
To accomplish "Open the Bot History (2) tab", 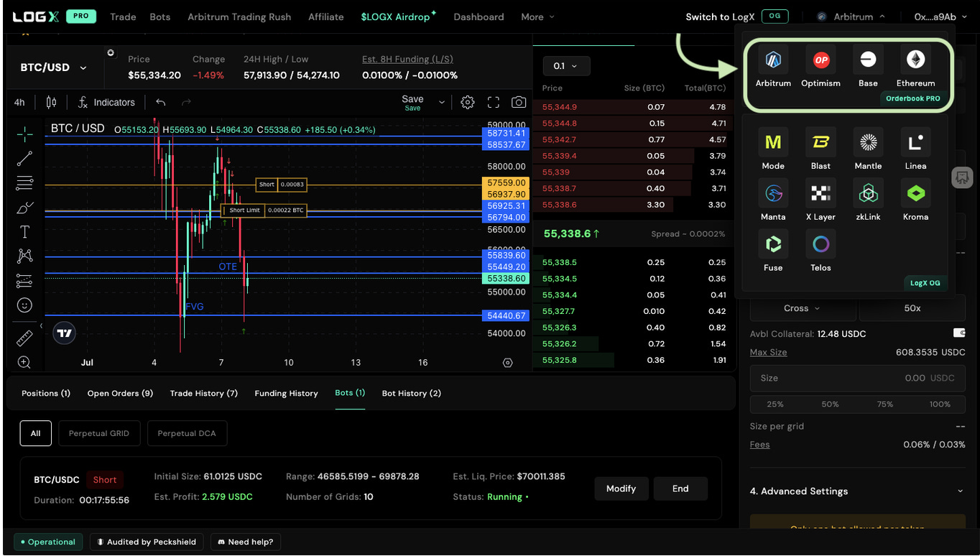I will point(412,393).
